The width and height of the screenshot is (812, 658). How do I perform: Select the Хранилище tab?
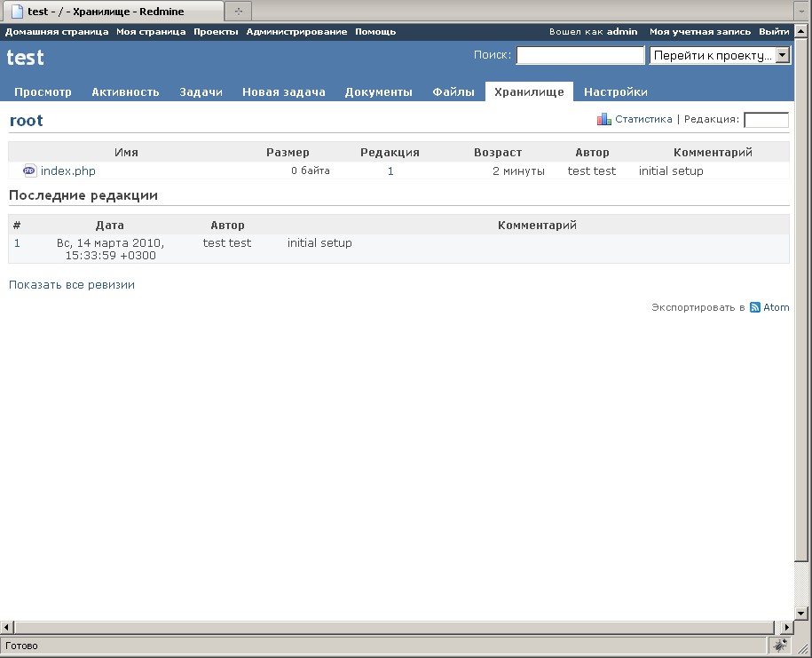[x=529, y=92]
